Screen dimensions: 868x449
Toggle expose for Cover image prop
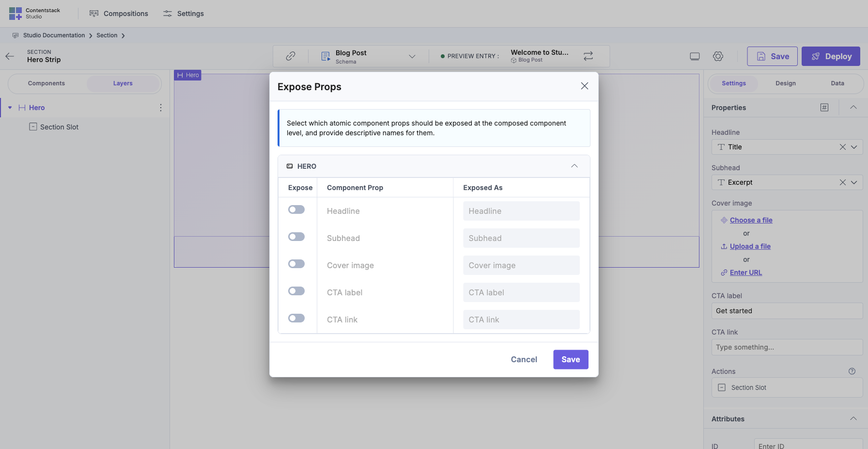pos(296,264)
